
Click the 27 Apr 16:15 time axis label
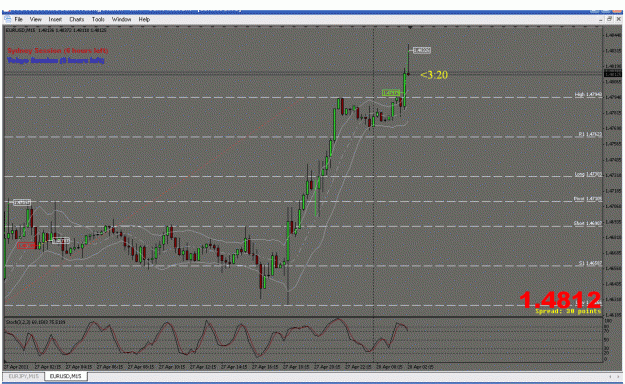pyautogui.click(x=265, y=366)
